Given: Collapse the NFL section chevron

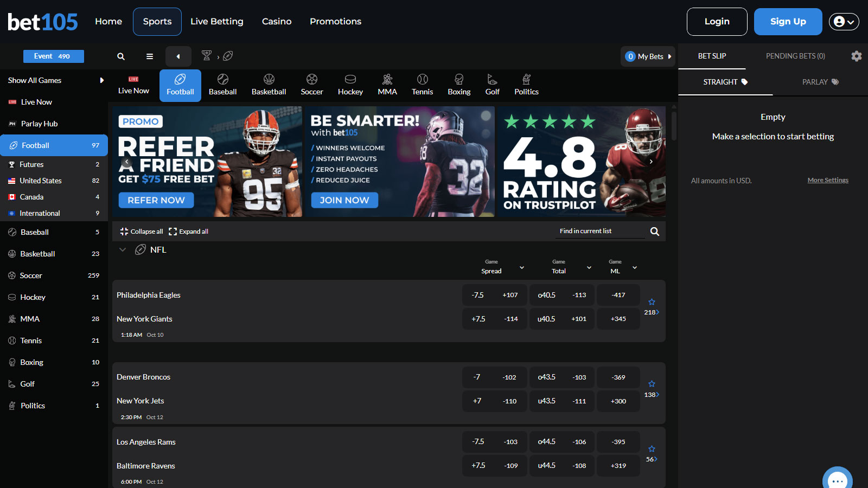Looking at the screenshot, I should pos(123,250).
